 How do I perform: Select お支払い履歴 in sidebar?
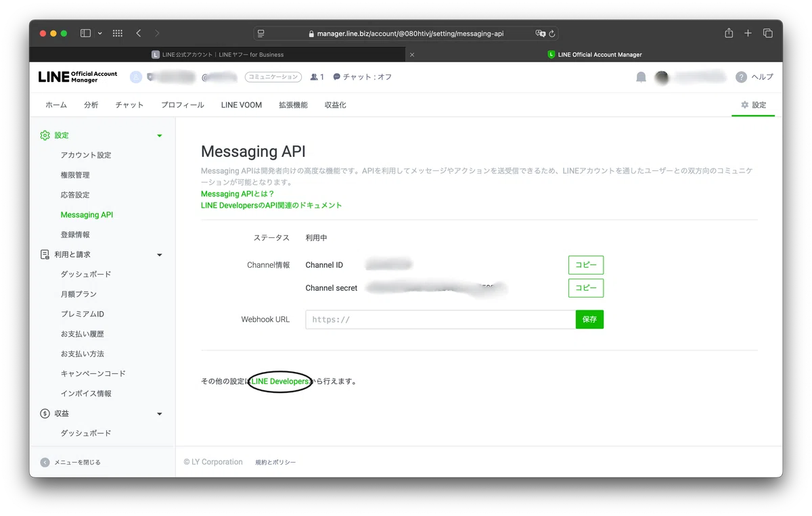click(83, 334)
